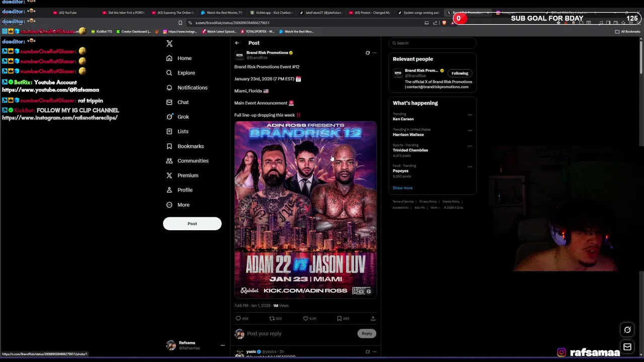Expand the More menu in sidebar

[178, 205]
